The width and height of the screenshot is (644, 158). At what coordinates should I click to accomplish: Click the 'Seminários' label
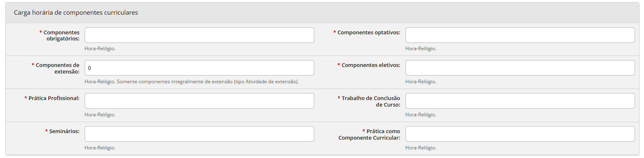[x=64, y=131]
